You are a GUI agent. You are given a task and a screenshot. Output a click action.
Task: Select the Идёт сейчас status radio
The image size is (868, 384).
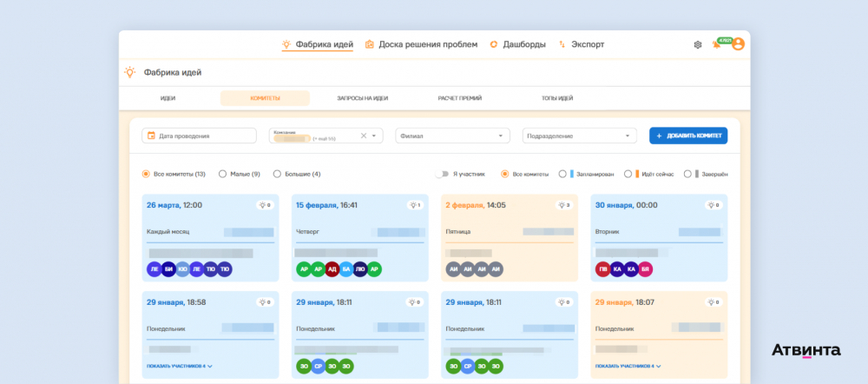[x=628, y=174]
